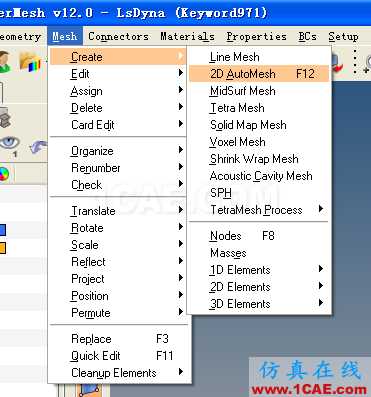Expand the Project submenu
Image resolution: width=371 pixels, height=397 pixels.
[118, 279]
